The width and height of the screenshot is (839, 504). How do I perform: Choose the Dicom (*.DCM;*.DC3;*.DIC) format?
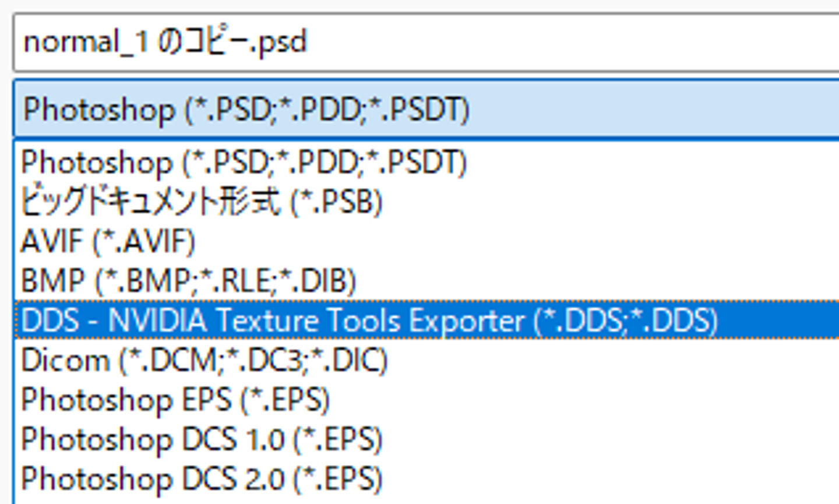[x=204, y=361]
